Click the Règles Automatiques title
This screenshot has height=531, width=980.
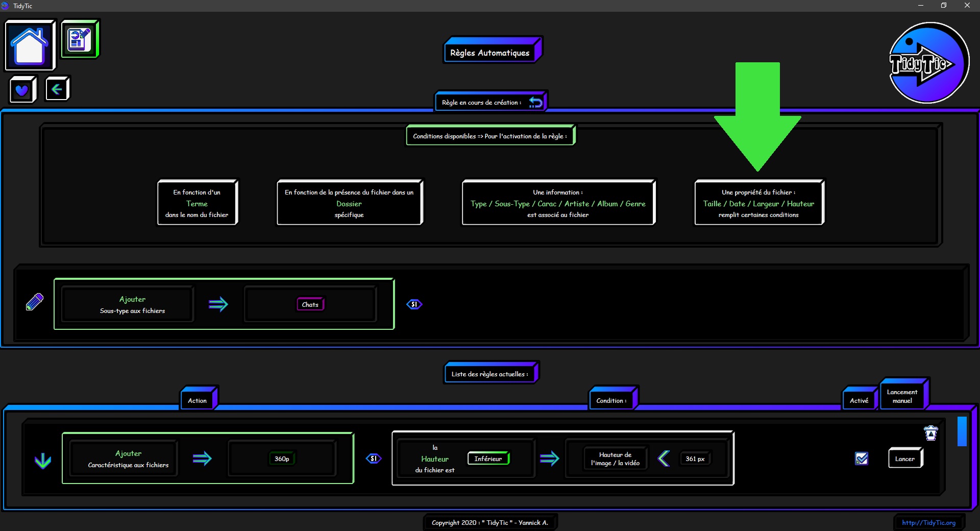[x=490, y=53]
